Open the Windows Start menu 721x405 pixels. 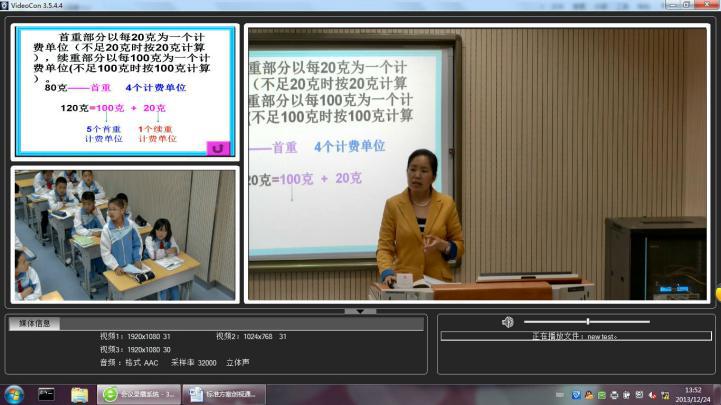tap(14, 394)
